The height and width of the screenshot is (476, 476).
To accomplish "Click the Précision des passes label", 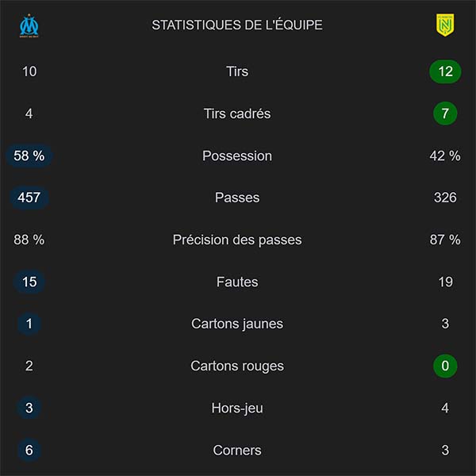I will 237,240.
